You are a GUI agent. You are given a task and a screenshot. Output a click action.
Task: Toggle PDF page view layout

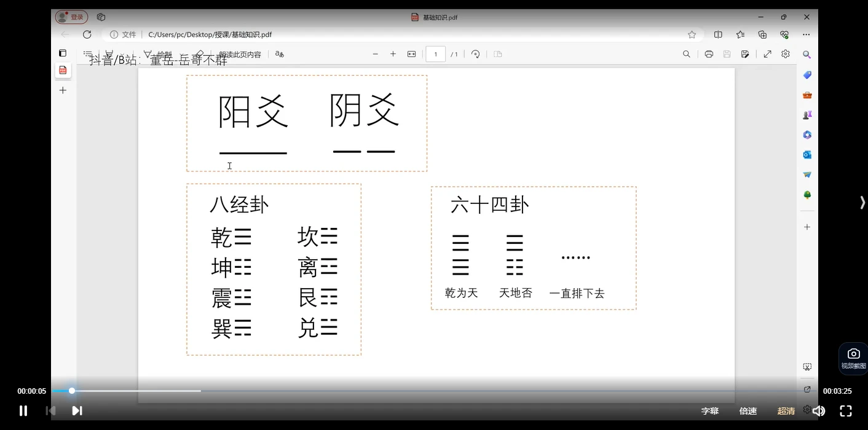[498, 54]
